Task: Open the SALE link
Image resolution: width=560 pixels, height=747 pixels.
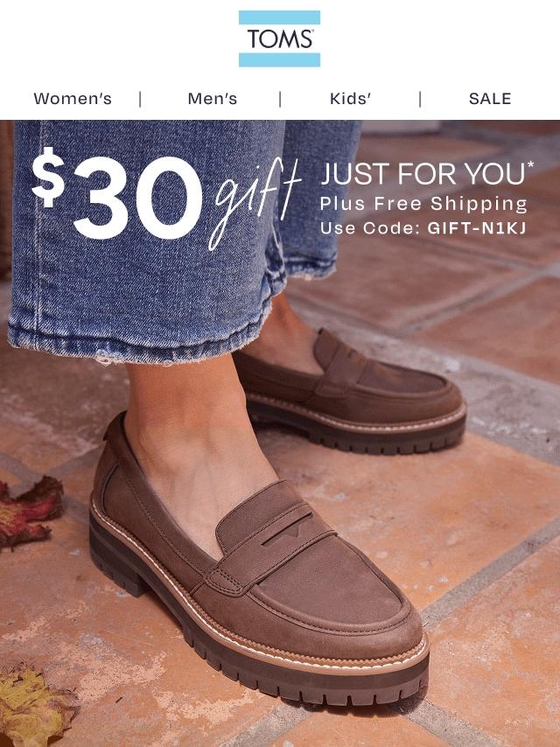Action: (x=490, y=99)
